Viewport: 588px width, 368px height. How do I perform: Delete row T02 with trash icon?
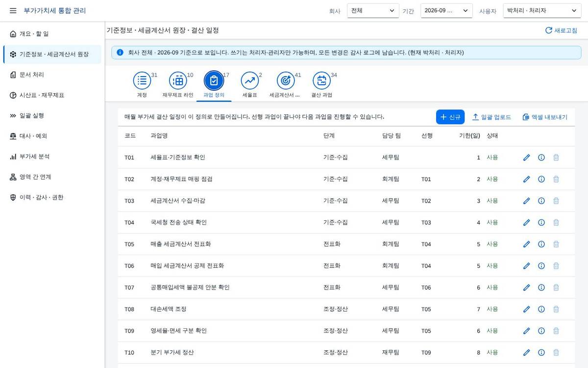(x=556, y=179)
